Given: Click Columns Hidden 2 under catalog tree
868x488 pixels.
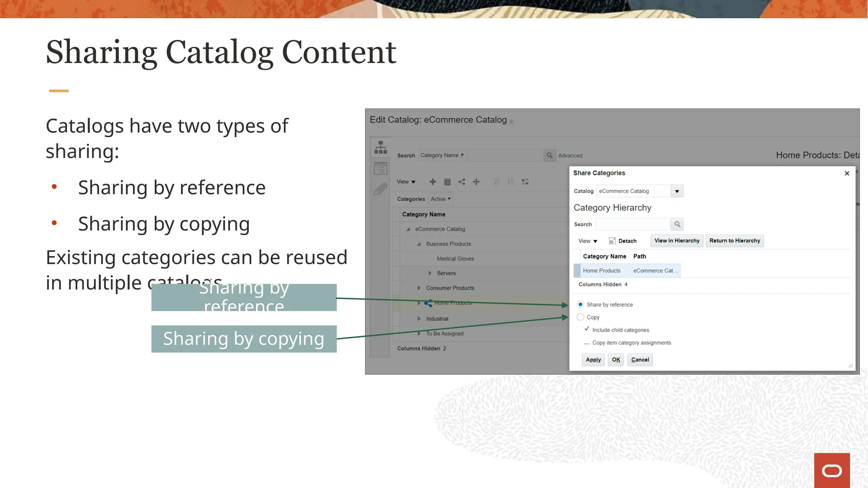Looking at the screenshot, I should pyautogui.click(x=421, y=349).
